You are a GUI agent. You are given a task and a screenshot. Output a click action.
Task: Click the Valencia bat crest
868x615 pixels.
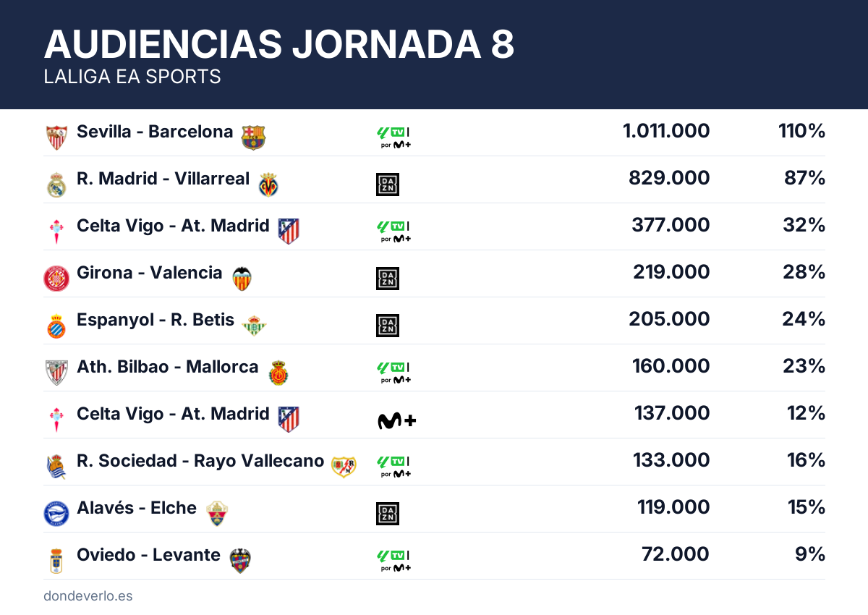242,279
